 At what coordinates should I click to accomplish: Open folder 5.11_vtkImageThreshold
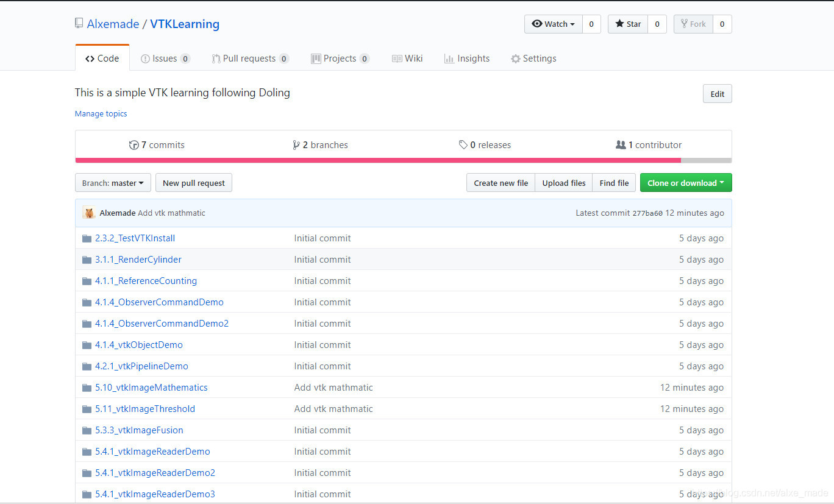pyautogui.click(x=145, y=409)
